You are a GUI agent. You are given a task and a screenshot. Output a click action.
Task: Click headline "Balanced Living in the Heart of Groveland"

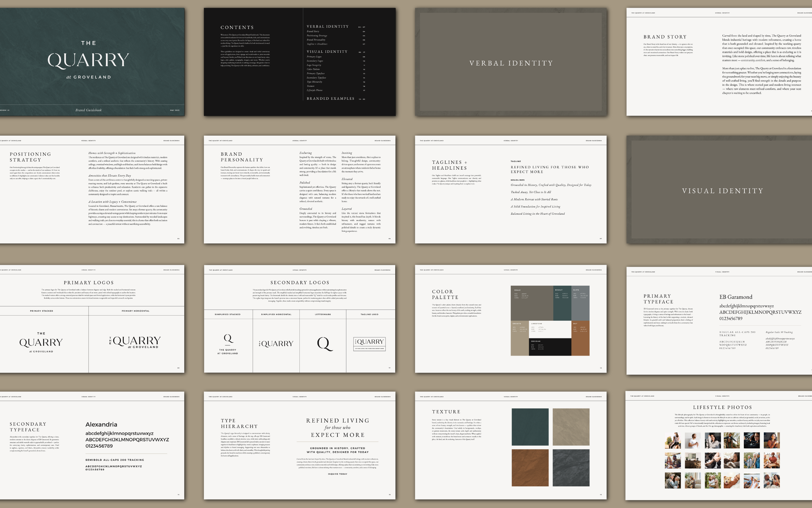[x=538, y=214]
